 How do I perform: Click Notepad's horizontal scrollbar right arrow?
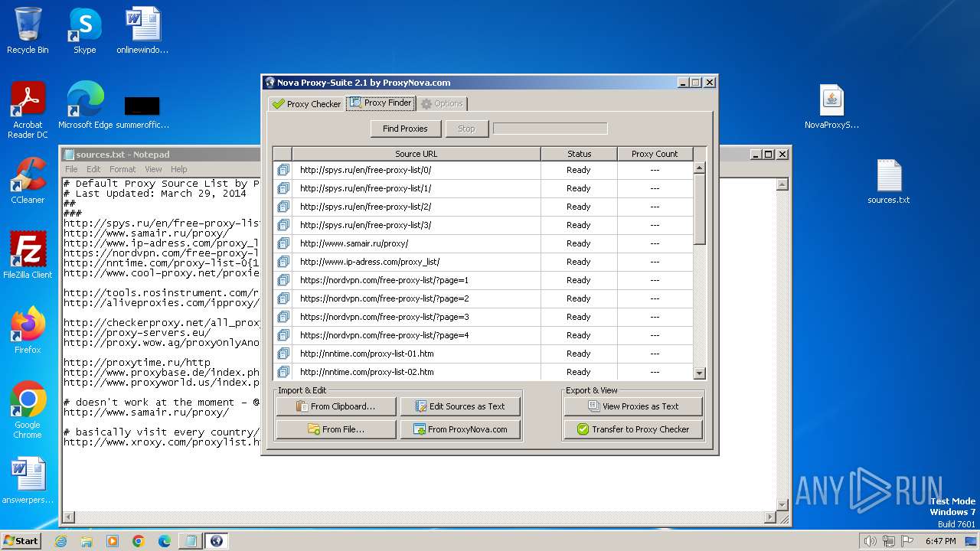point(770,517)
